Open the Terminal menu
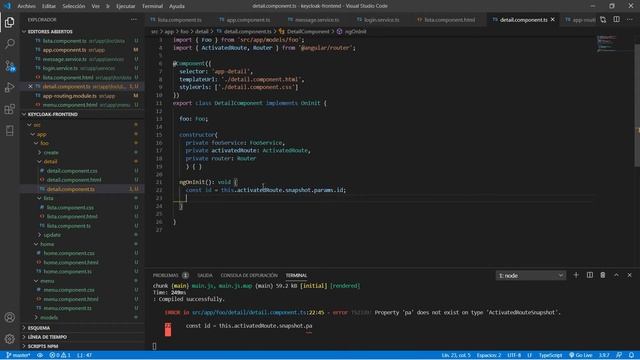The width and height of the screenshot is (640, 360). coord(152,6)
